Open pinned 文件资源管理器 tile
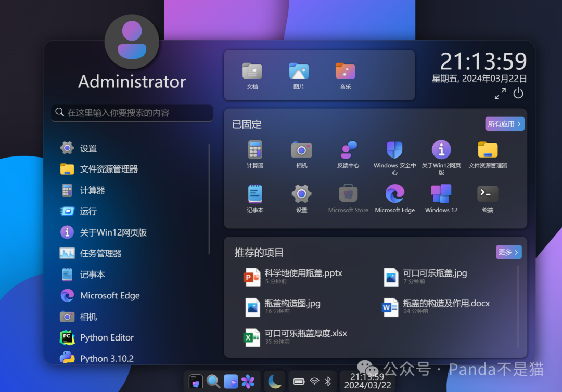The image size is (562, 392). (488, 154)
